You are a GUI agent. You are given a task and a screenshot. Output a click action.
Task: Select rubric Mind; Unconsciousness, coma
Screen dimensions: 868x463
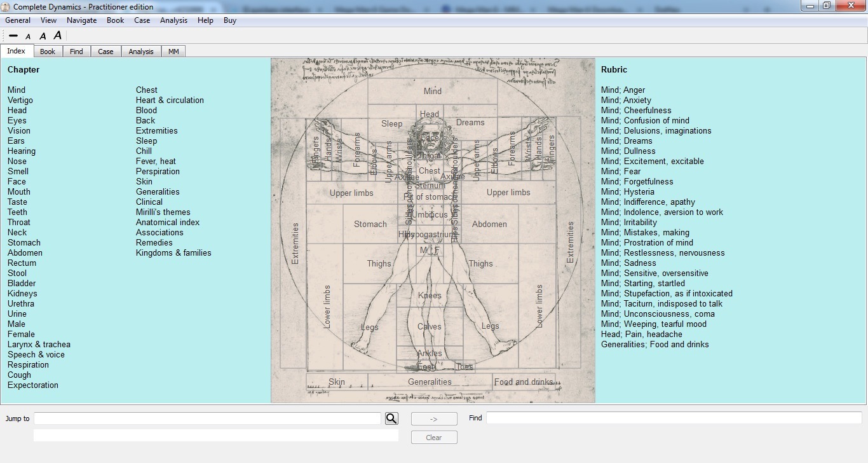point(658,314)
